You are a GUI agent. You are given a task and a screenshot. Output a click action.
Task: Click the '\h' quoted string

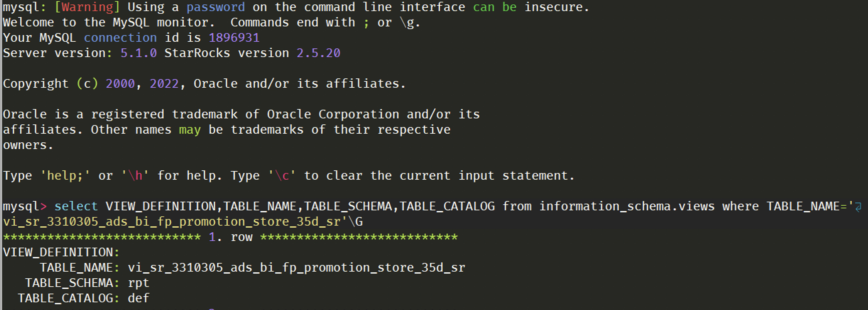135,176
